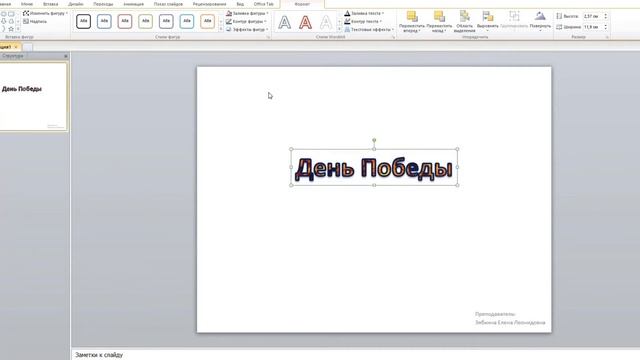Open the Дизайн ribbon tab
Viewport: 640px width, 360px height.
pos(76,4)
